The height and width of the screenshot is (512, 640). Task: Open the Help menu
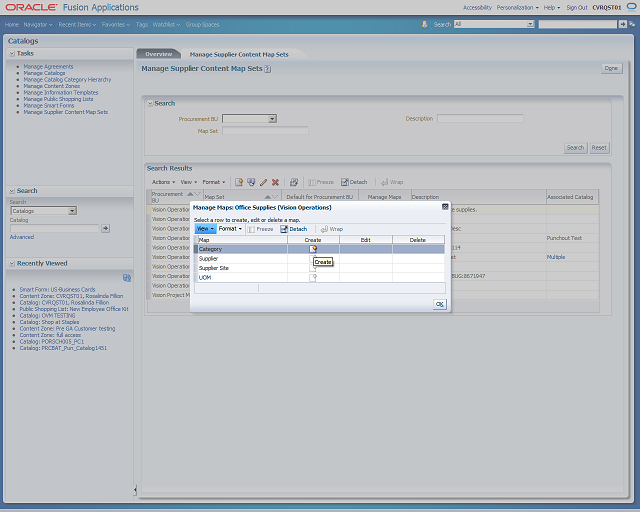(x=551, y=7)
